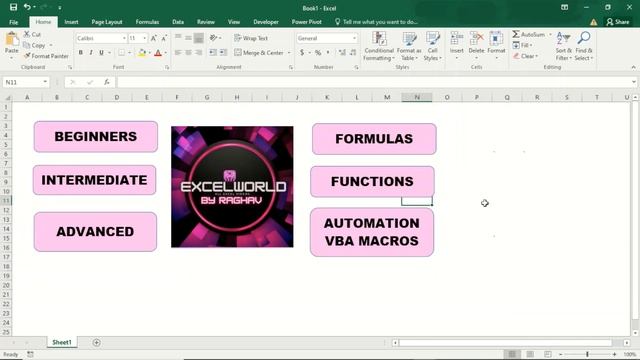The height and width of the screenshot is (360, 640).
Task: Toggle right text alignment
Action: tap(198, 53)
